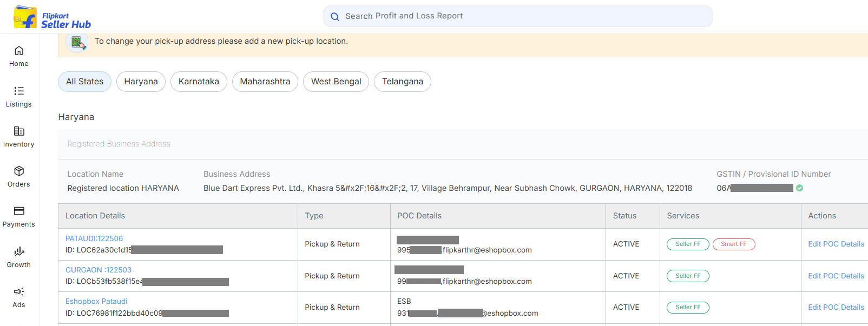Click the Location Details column header

pyautogui.click(x=95, y=216)
